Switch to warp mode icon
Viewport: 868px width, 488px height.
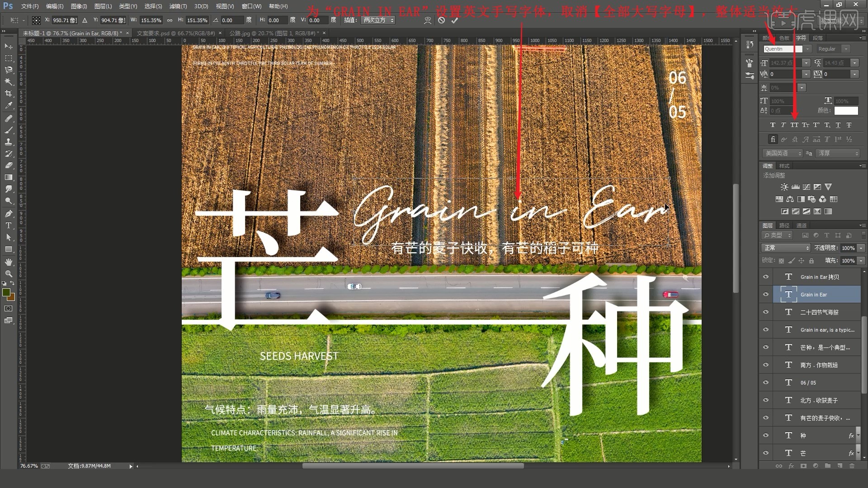point(428,20)
